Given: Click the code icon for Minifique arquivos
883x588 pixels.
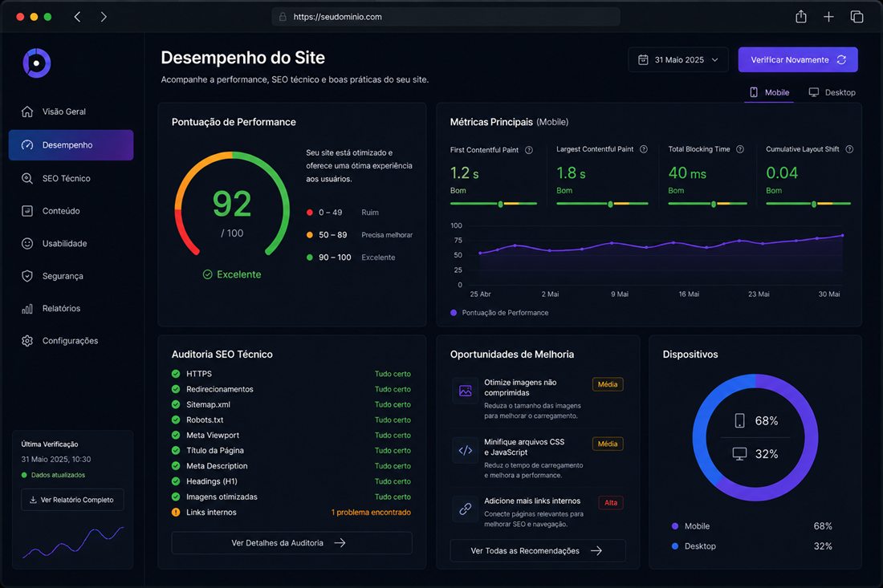Looking at the screenshot, I should click(465, 450).
